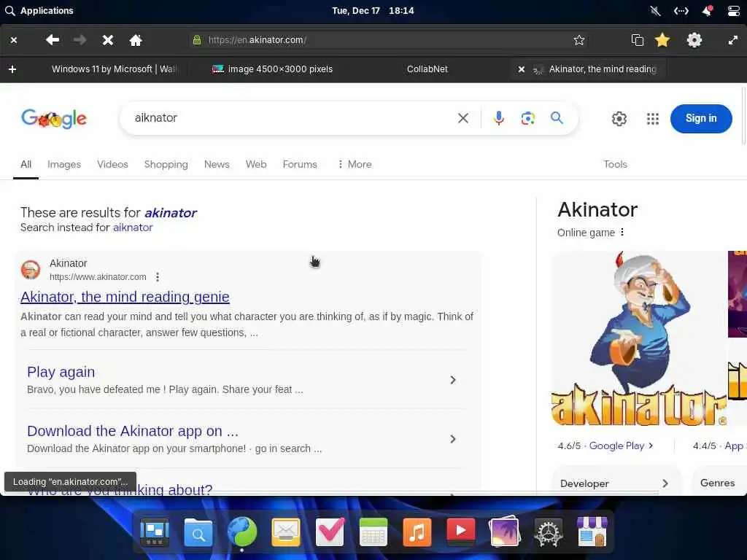Open Search Tools options
The height and width of the screenshot is (560, 747).
[x=615, y=164]
